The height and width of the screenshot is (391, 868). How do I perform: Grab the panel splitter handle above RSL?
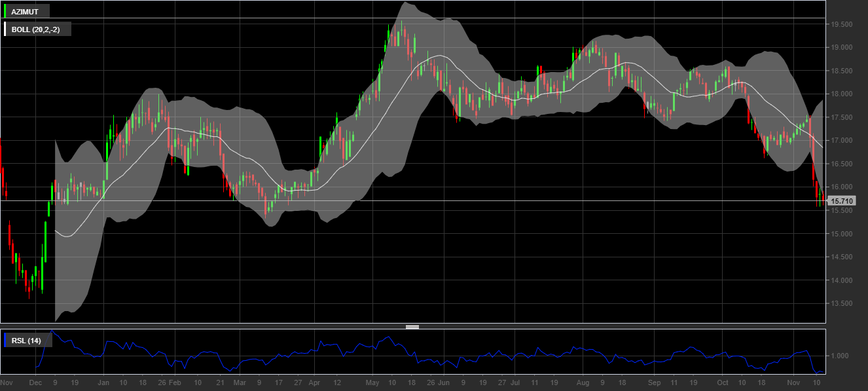(412, 326)
